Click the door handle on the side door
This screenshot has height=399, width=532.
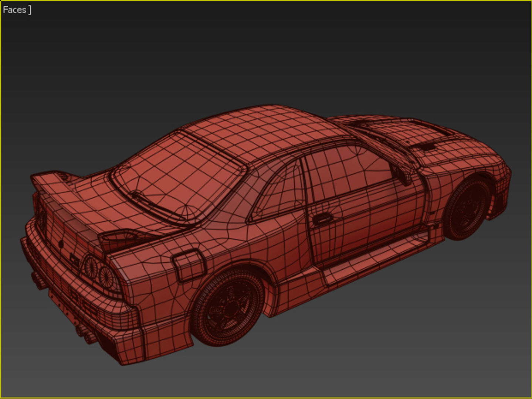(x=323, y=217)
